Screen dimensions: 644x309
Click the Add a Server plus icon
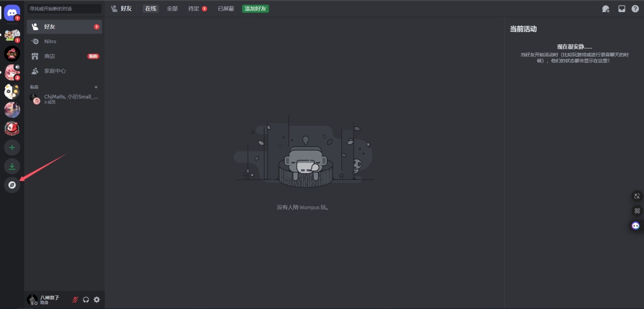(x=12, y=148)
